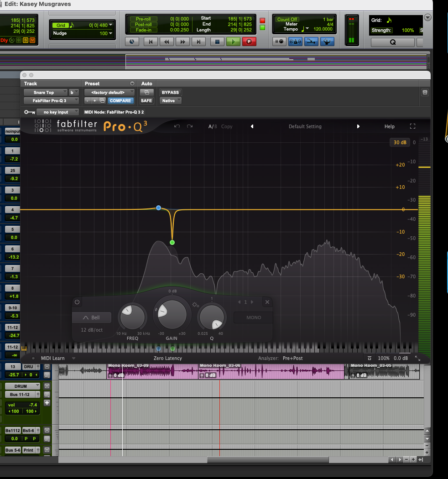Open the Analyzer Pre+Post menu
Viewport: 448px width, 479px height.
[x=293, y=358]
